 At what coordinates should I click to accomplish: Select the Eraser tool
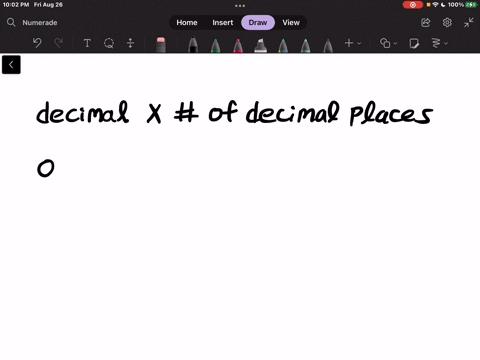pyautogui.click(x=161, y=44)
